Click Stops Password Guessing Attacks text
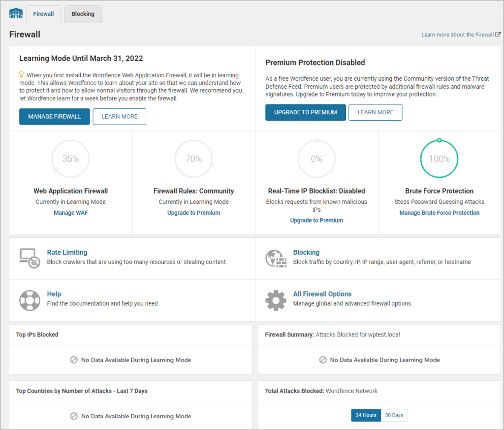 (440, 201)
